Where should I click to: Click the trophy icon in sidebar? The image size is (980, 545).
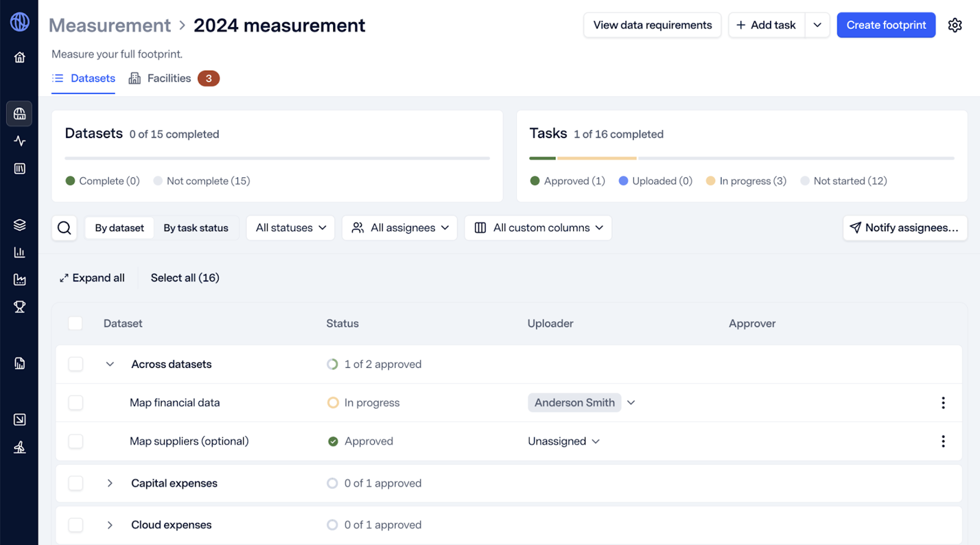pyautogui.click(x=19, y=307)
